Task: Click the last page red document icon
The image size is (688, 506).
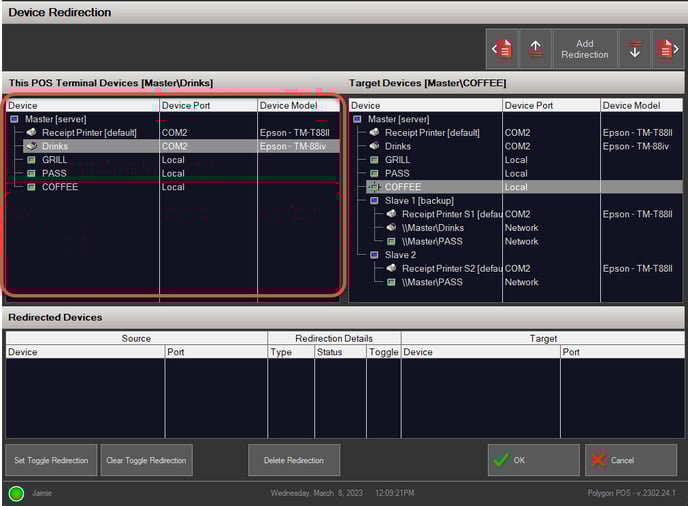Action: (x=668, y=49)
